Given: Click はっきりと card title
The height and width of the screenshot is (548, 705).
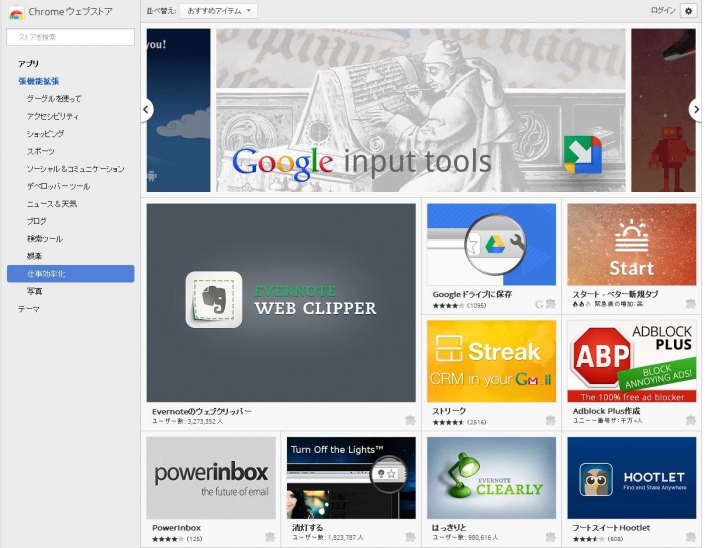Looking at the screenshot, I should pos(449,528).
